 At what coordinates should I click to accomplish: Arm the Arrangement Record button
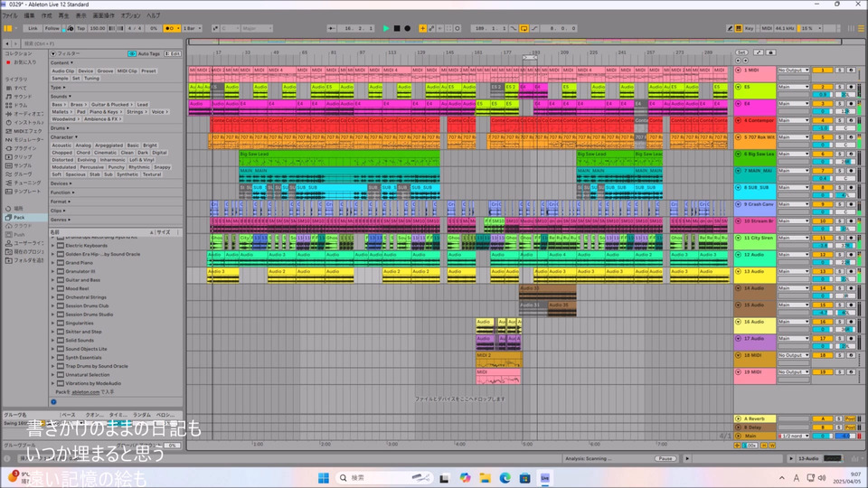[408, 28]
